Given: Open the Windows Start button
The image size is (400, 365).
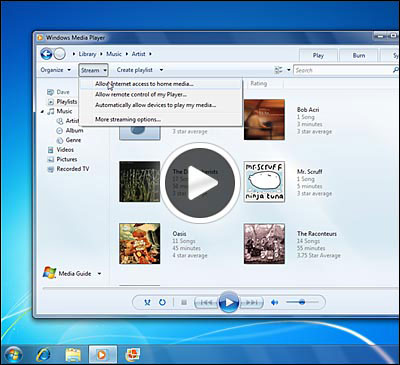Looking at the screenshot, I should point(14,355).
